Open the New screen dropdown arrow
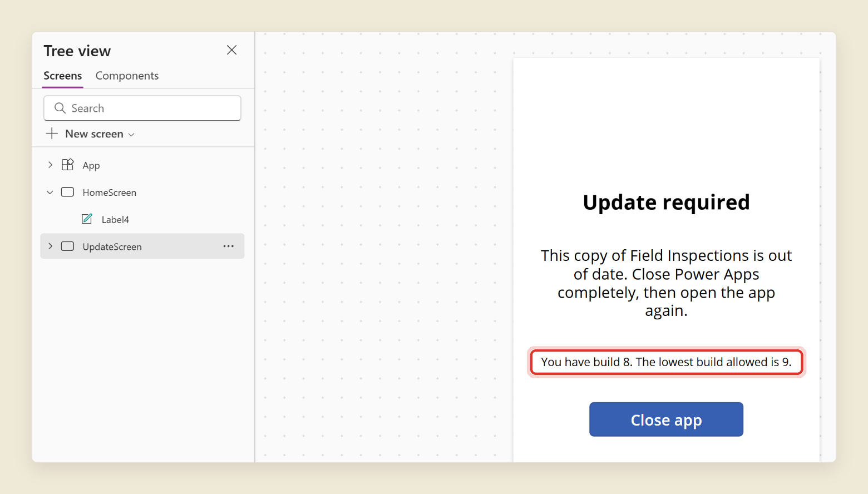Image resolution: width=868 pixels, height=494 pixels. [x=132, y=135]
